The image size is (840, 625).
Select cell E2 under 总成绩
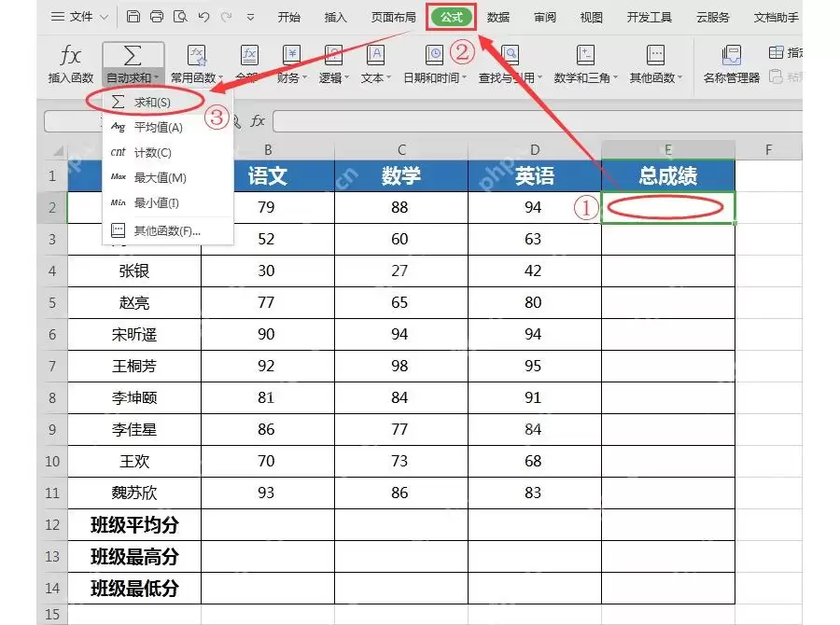tap(668, 207)
